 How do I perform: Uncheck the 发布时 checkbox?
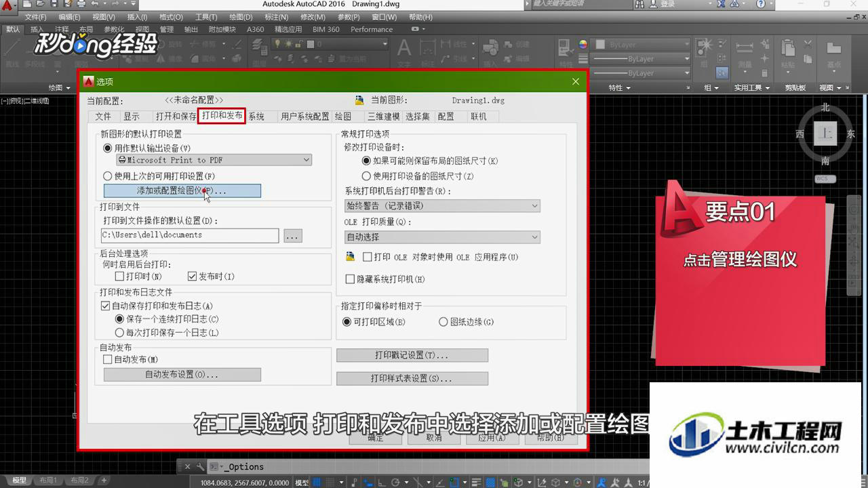click(x=192, y=277)
